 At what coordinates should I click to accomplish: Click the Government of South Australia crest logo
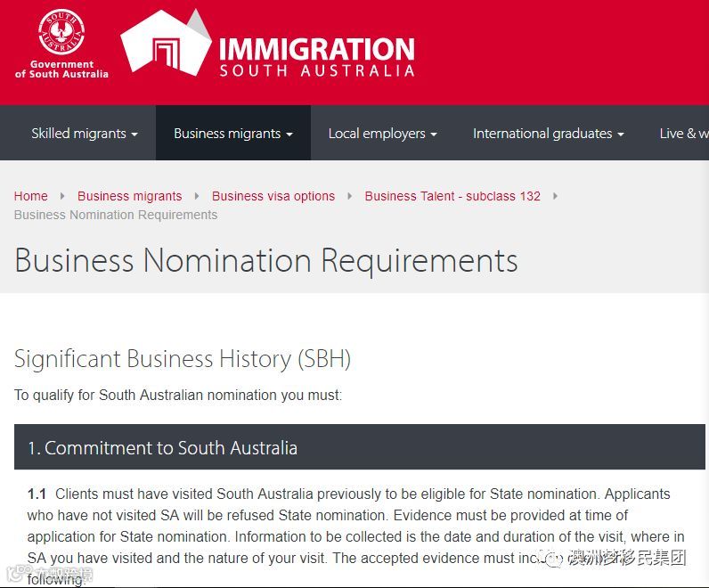tap(61, 32)
